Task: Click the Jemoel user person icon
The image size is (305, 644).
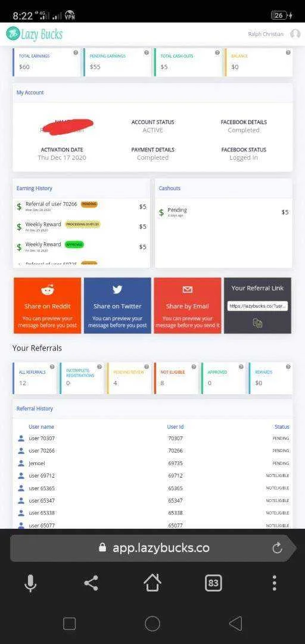Action: click(21, 463)
